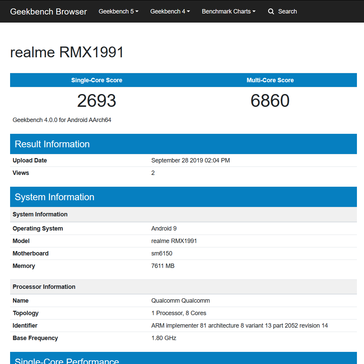Select the ARM implementer 81 identifier string
Viewport: 364px width, 364px height.
pyautogui.click(x=240, y=326)
